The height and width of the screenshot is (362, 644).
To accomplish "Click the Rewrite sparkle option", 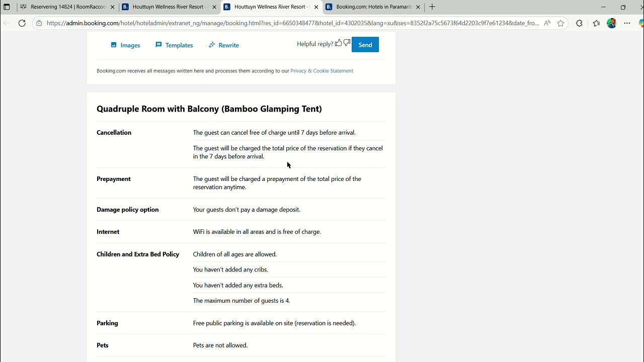I will [224, 45].
